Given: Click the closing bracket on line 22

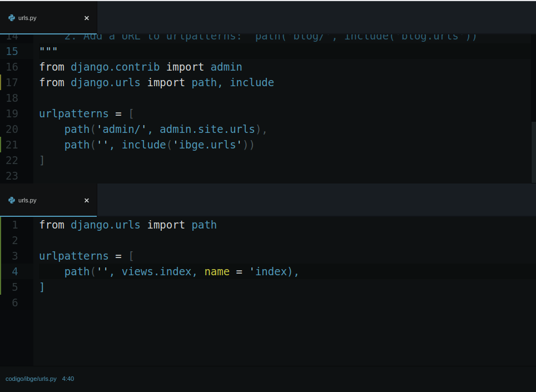Looking at the screenshot, I should click(42, 160).
